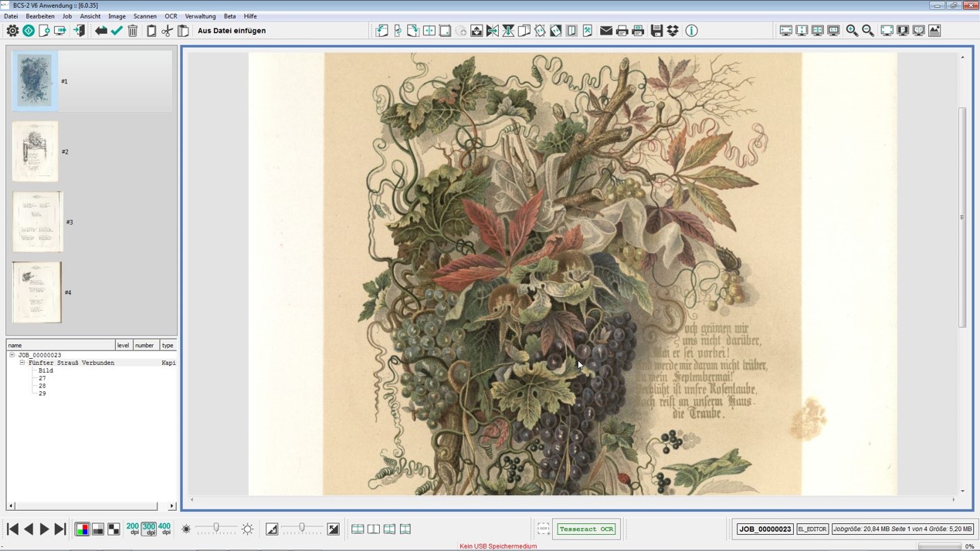Click the send to monitor icon
Screen dimensions: 980x551
pos(60,31)
